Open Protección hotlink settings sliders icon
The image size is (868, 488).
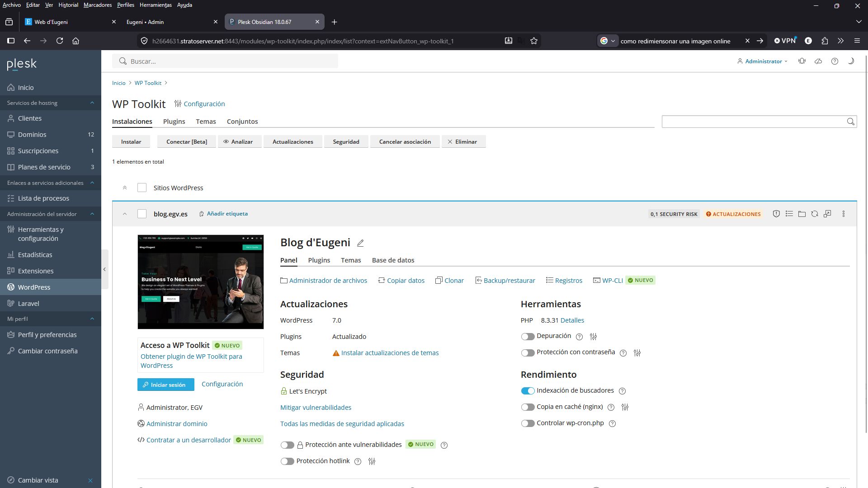[x=372, y=461]
